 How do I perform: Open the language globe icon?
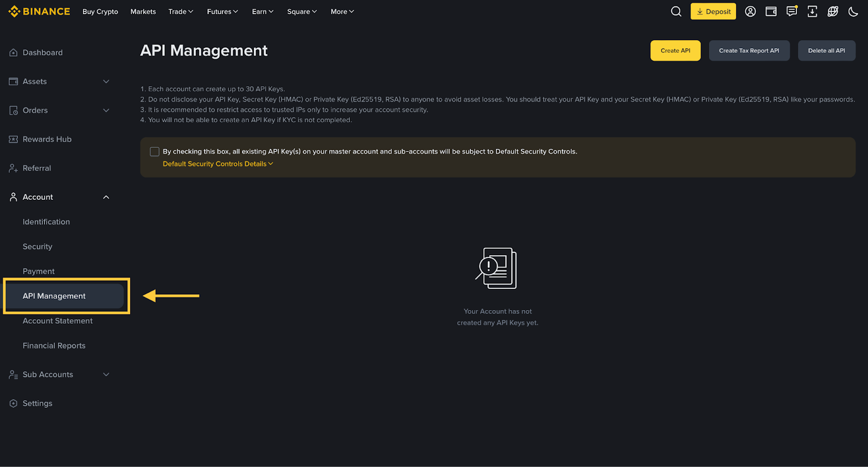coord(833,11)
